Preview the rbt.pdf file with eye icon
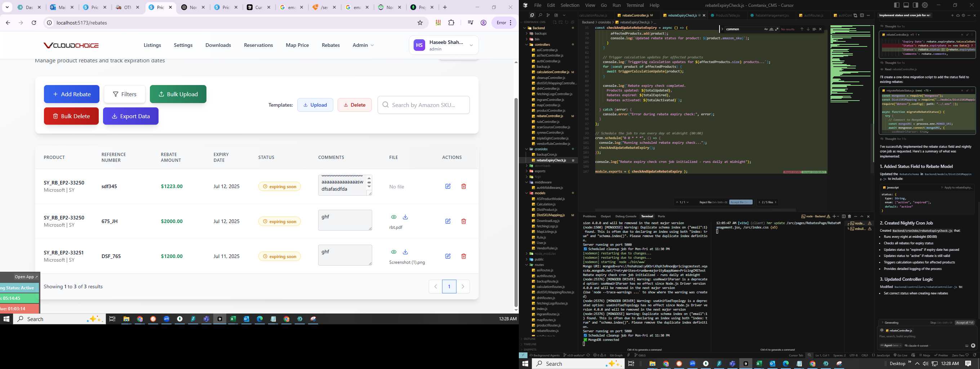The height and width of the screenshot is (369, 980). click(x=394, y=217)
